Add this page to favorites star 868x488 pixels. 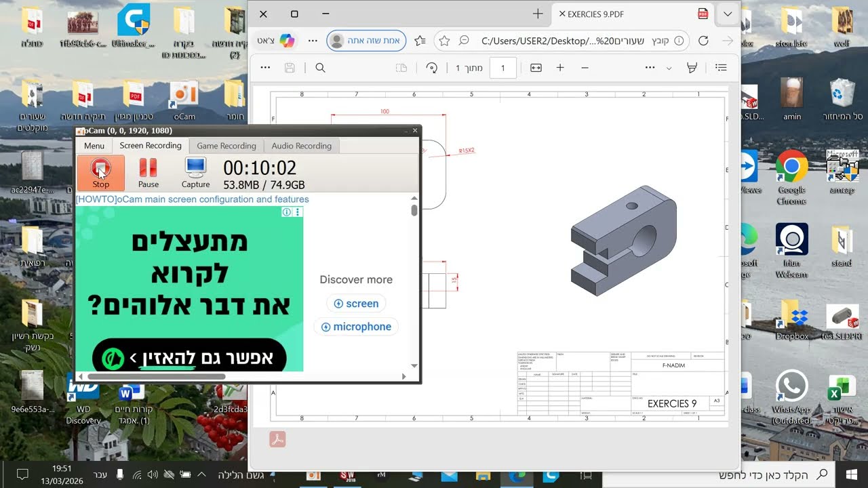pos(444,41)
